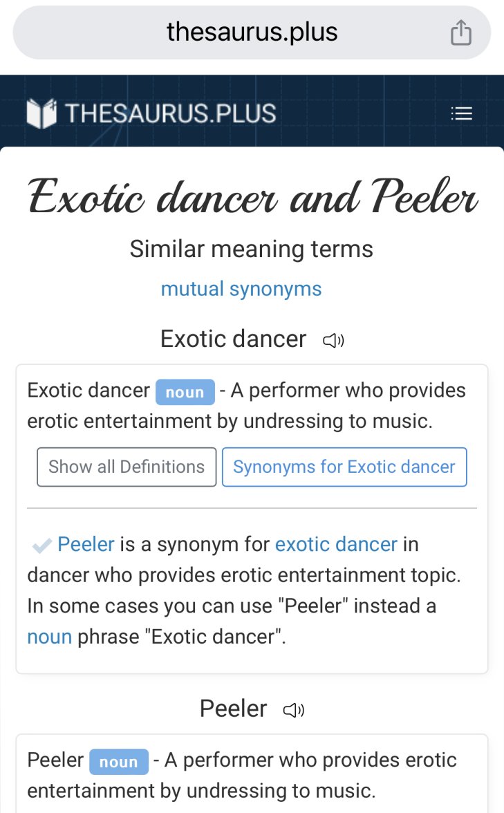504x813 pixels.
Task: Open the hamburger menu icon
Action: [461, 113]
